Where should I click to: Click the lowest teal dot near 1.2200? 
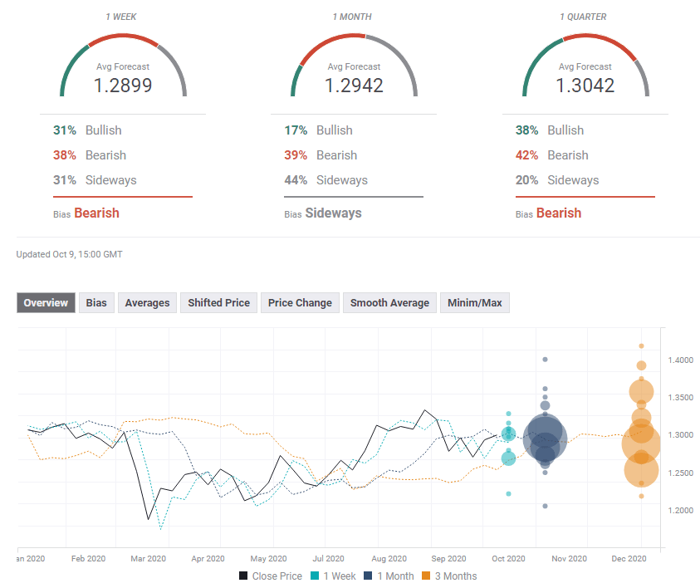pyautogui.click(x=508, y=494)
